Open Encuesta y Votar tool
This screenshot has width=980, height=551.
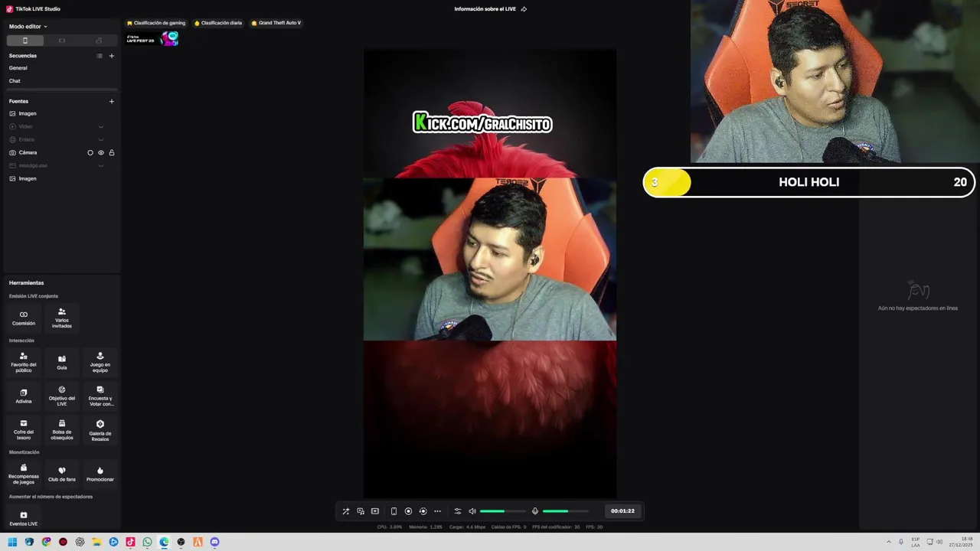click(100, 396)
